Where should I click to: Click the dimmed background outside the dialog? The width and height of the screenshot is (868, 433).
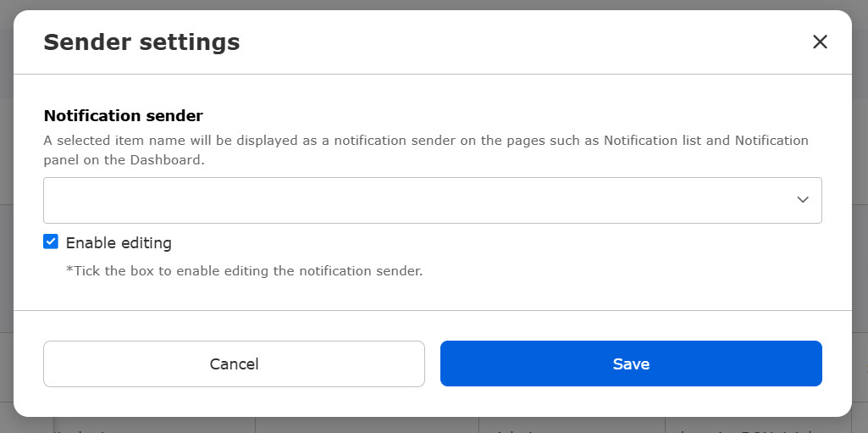(860, 254)
